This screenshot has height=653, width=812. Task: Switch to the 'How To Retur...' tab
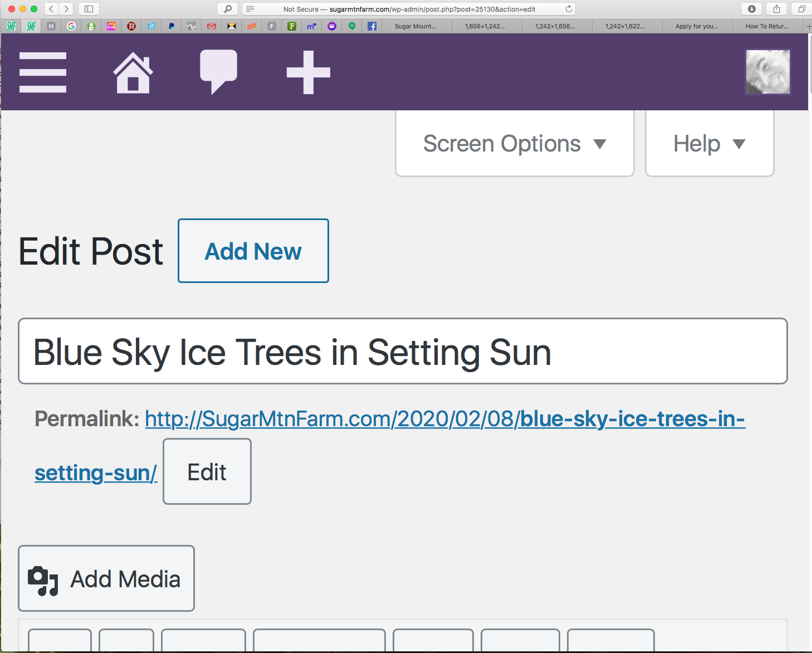pyautogui.click(x=766, y=26)
